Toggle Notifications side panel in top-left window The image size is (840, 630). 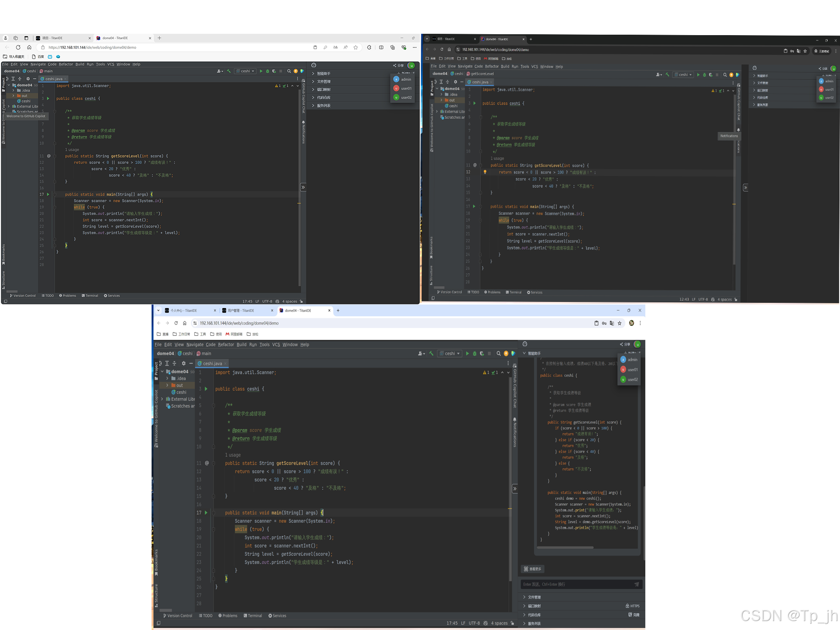[x=304, y=132]
